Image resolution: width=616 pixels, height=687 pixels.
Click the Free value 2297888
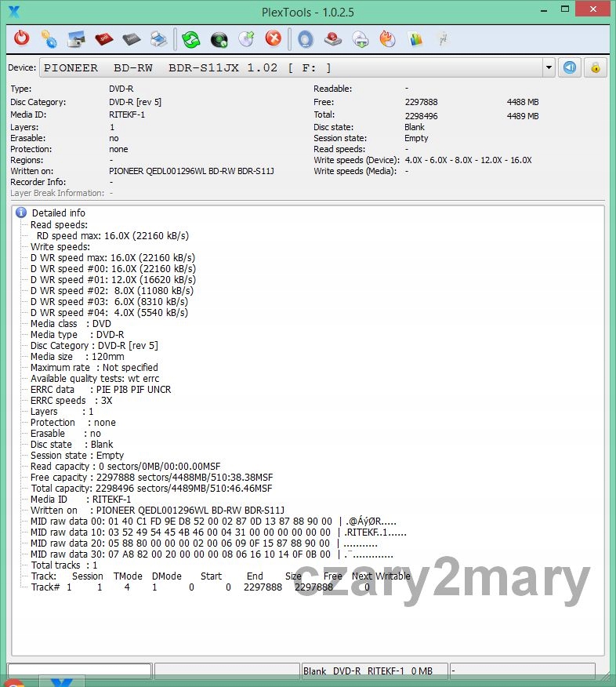tap(421, 102)
